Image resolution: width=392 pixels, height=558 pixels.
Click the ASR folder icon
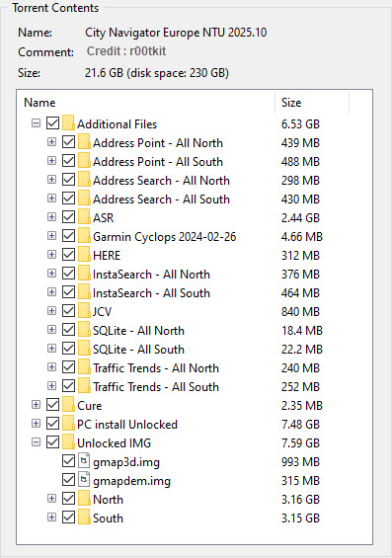point(84,217)
